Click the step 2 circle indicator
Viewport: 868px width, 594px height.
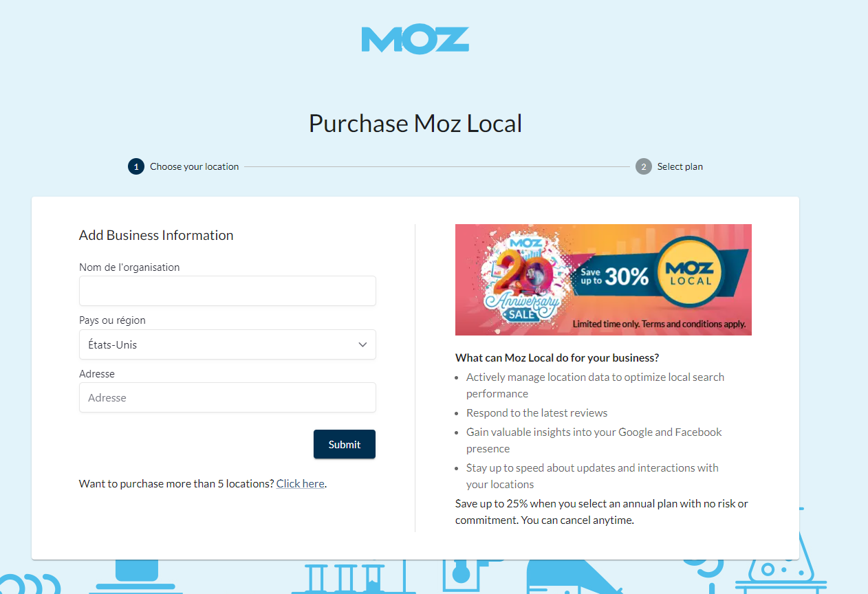[643, 166]
